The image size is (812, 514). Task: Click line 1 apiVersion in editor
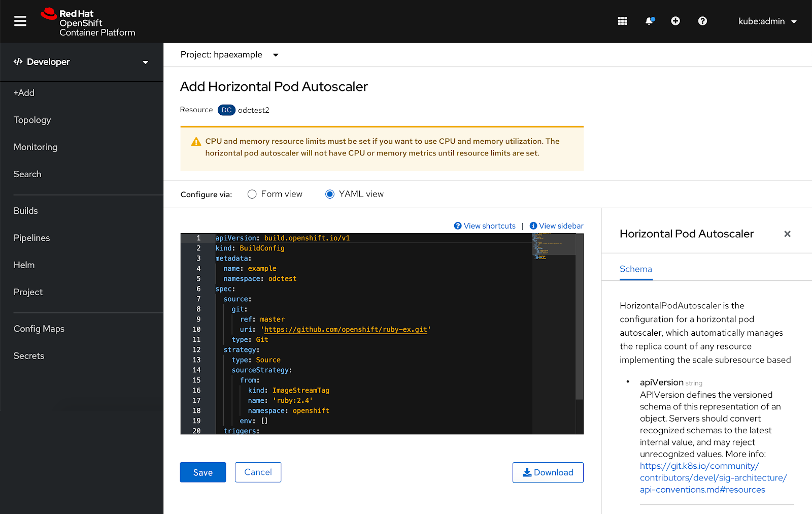coord(282,238)
